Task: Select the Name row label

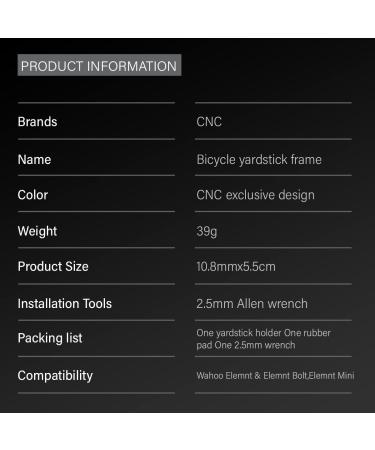Action: tap(34, 159)
